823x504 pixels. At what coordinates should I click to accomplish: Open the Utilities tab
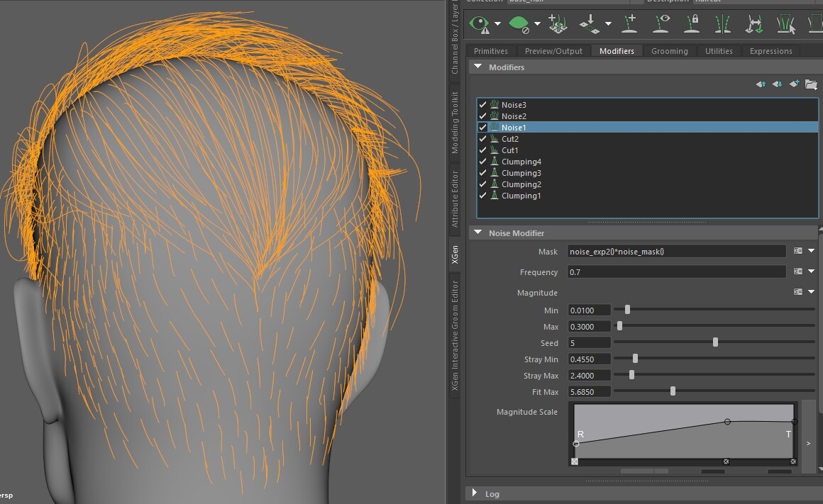(x=719, y=51)
